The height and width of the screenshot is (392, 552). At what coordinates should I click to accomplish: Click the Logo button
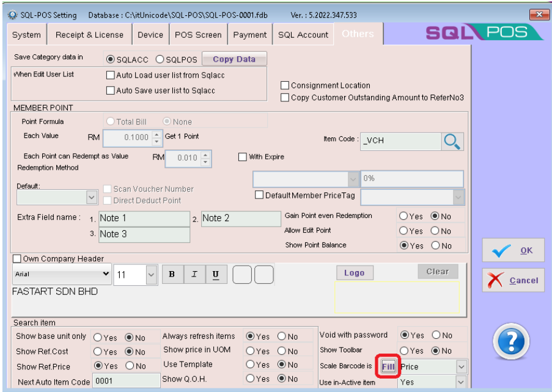point(354,273)
